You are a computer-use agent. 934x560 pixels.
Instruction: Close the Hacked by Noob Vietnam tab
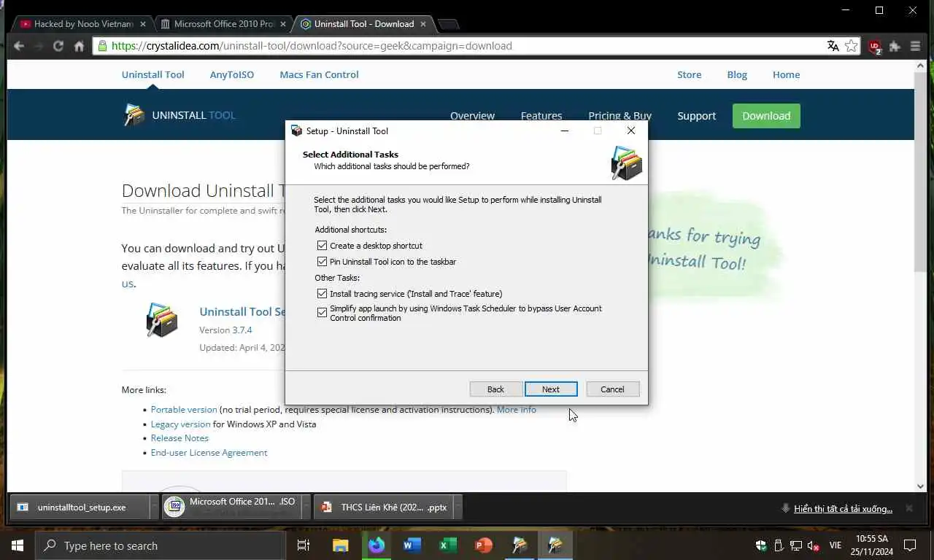click(x=143, y=24)
